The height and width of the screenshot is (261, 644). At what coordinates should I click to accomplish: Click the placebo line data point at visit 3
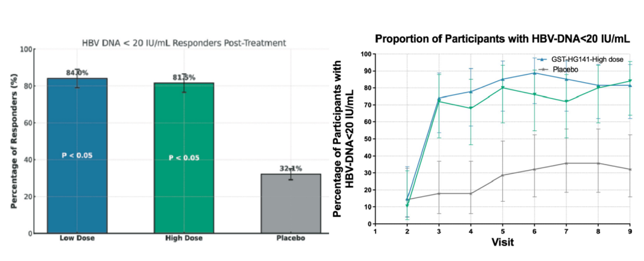point(439,193)
